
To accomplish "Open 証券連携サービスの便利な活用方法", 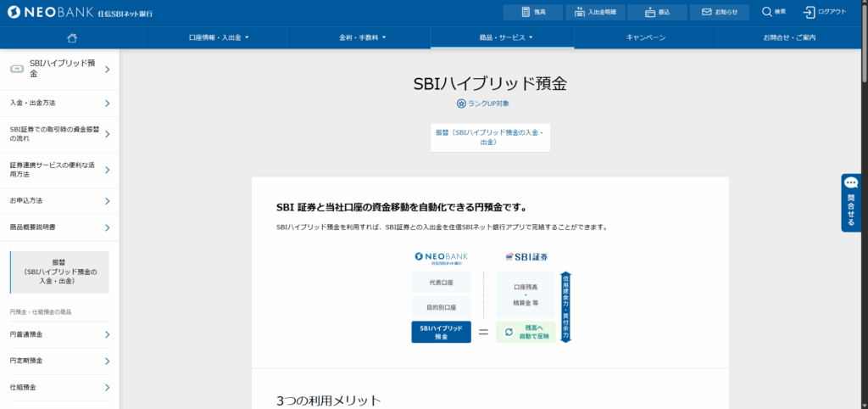I will point(60,170).
